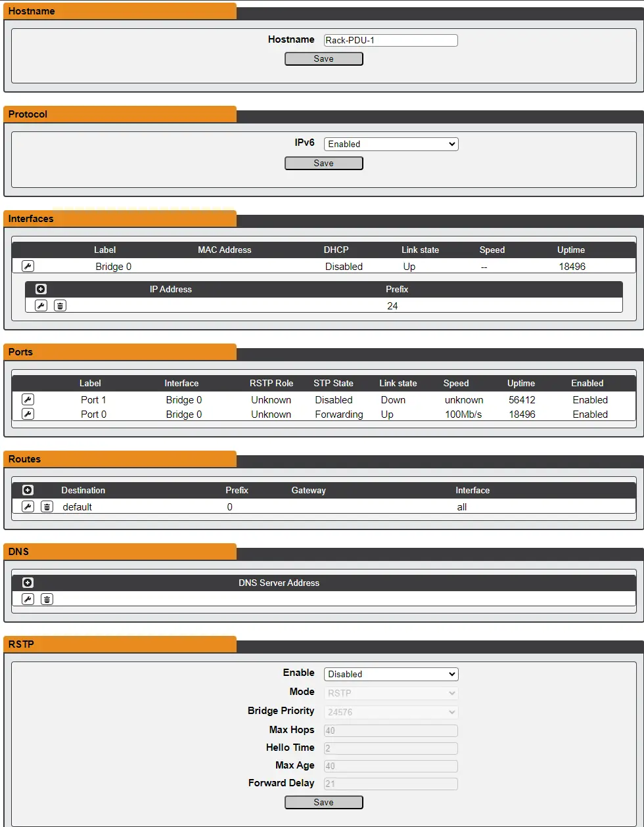Screen dimensions: 644x827
Task: Save the Hostname setting
Action: [x=323, y=59]
